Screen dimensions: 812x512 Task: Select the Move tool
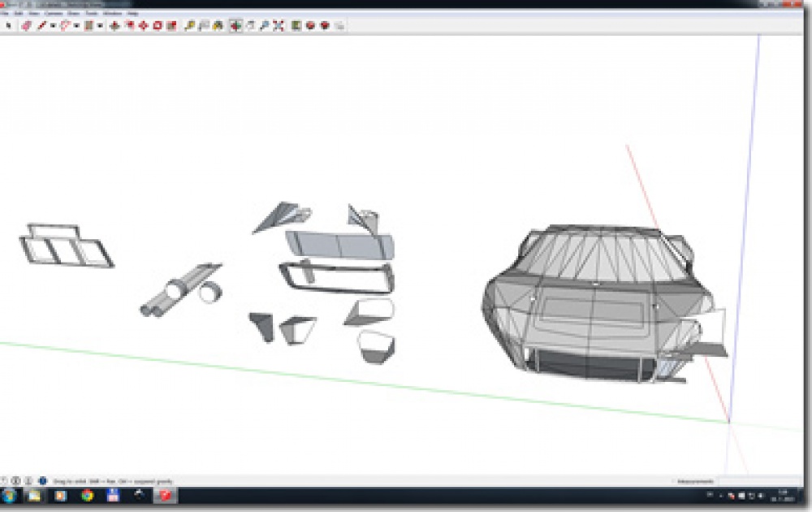144,25
